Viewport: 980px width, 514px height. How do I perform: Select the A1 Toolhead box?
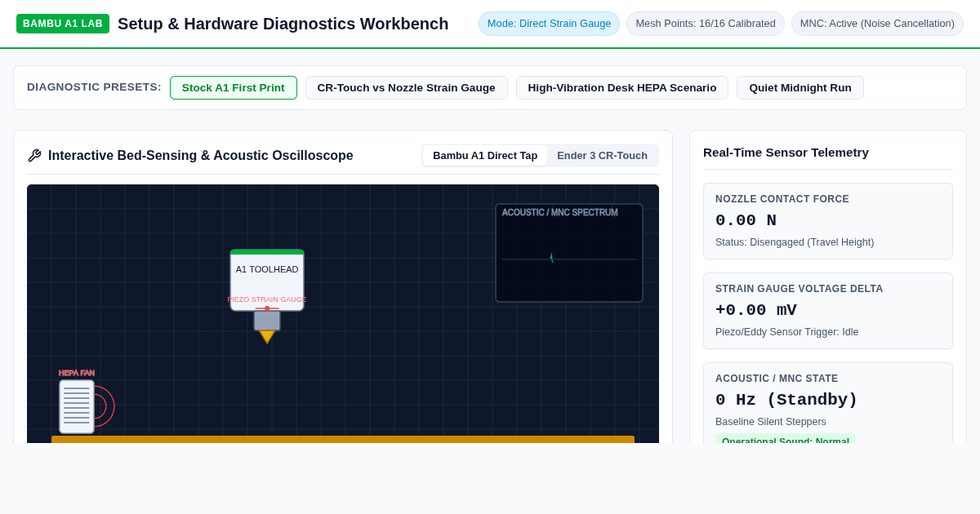267,280
